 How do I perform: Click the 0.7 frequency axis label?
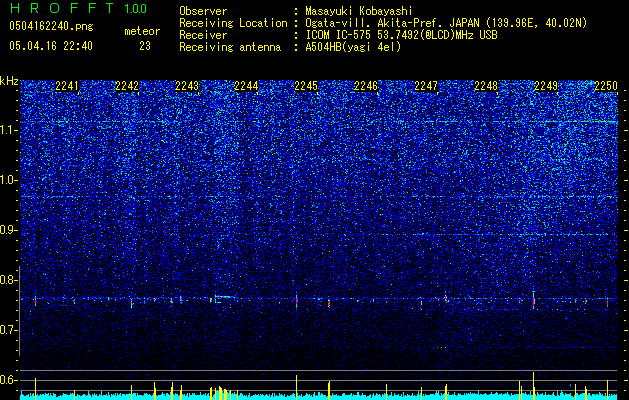7,330
